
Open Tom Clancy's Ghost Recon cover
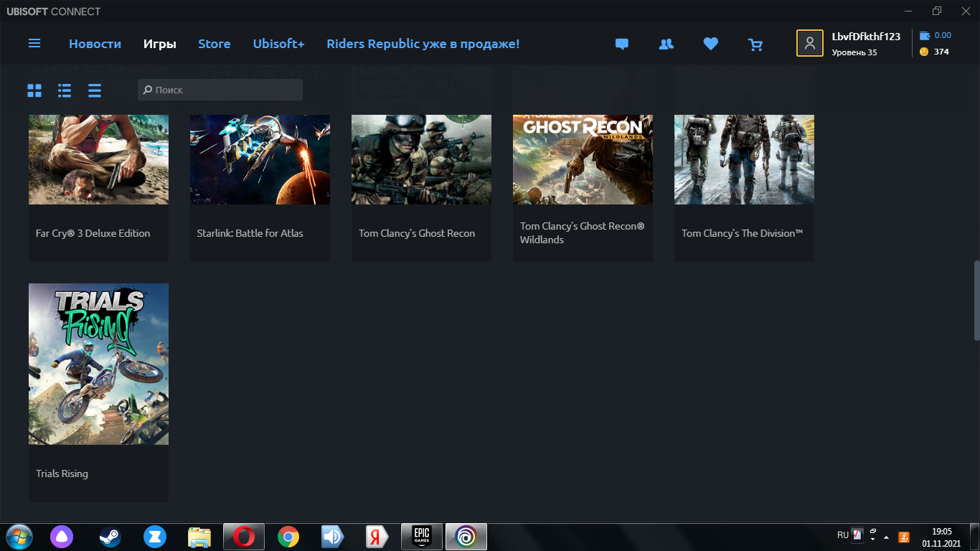click(421, 159)
